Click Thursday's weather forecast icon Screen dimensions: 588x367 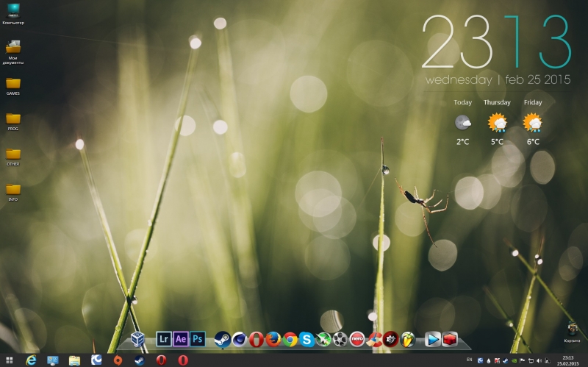tap(498, 123)
